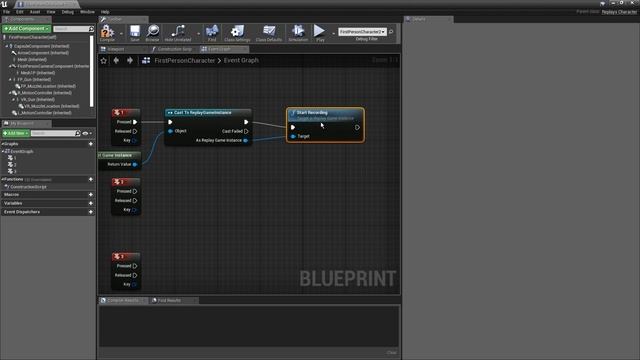The height and width of the screenshot is (360, 640).
Task: Click the magnifier beside the Debug Filter dropdown
Action: (x=391, y=31)
